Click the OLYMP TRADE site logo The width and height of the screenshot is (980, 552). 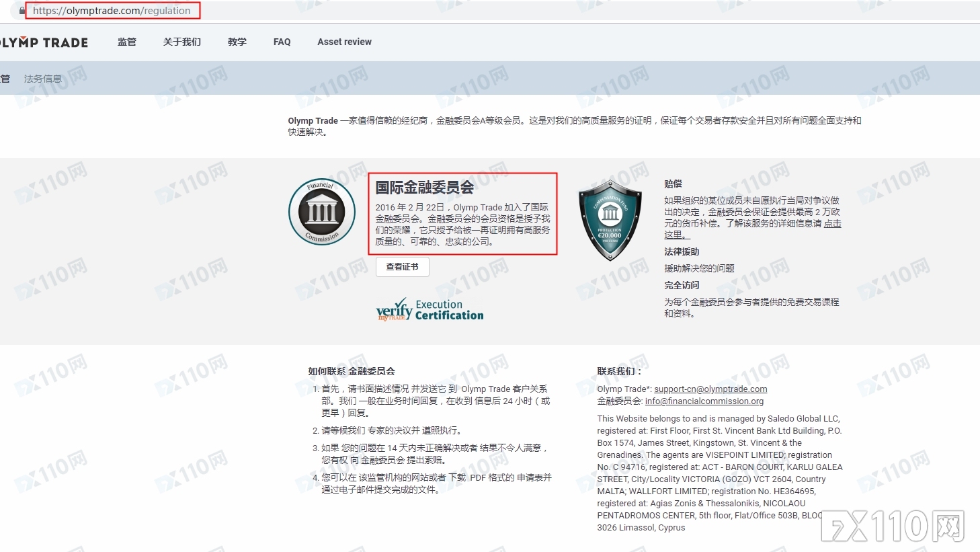[x=44, y=42]
